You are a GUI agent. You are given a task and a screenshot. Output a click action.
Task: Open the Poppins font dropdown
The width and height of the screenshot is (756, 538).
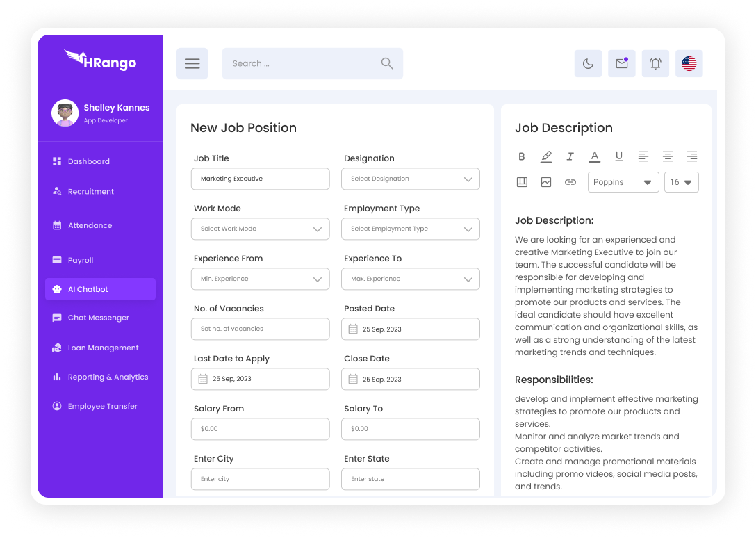pos(623,182)
